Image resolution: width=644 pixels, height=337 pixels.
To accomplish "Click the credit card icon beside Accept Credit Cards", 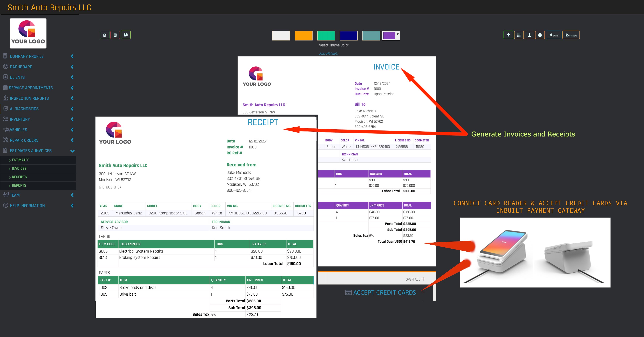I will 348,292.
